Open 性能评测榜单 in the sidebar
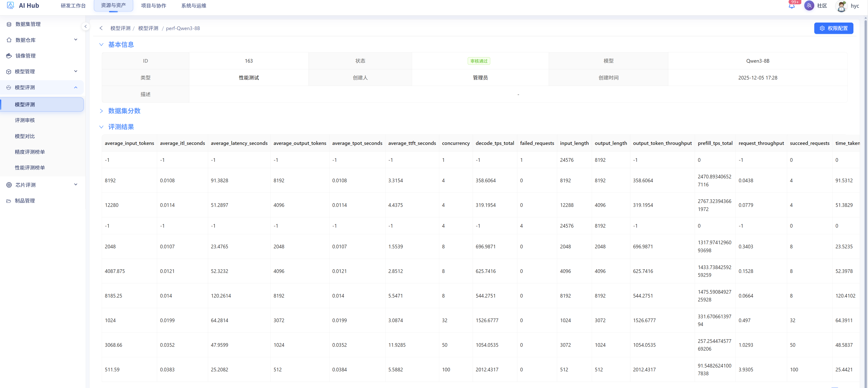 click(30, 167)
